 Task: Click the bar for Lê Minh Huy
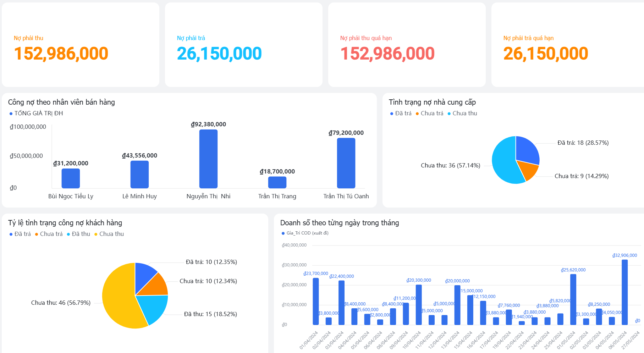pyautogui.click(x=139, y=174)
